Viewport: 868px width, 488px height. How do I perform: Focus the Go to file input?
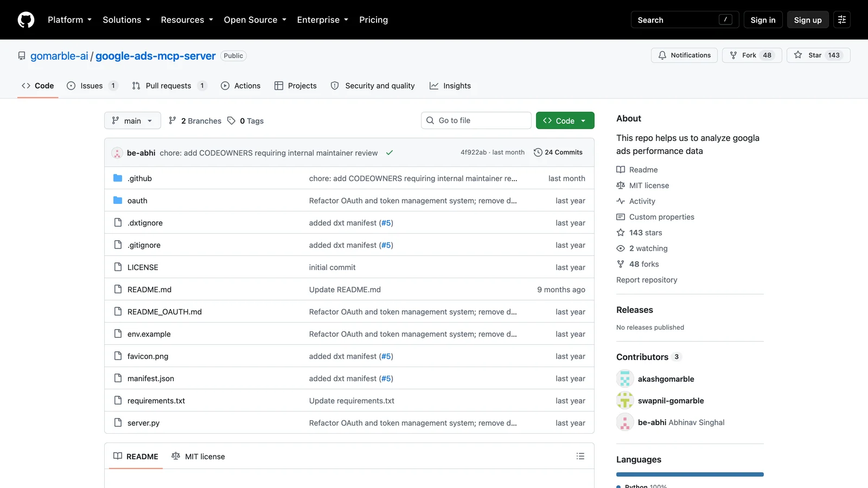pos(476,120)
